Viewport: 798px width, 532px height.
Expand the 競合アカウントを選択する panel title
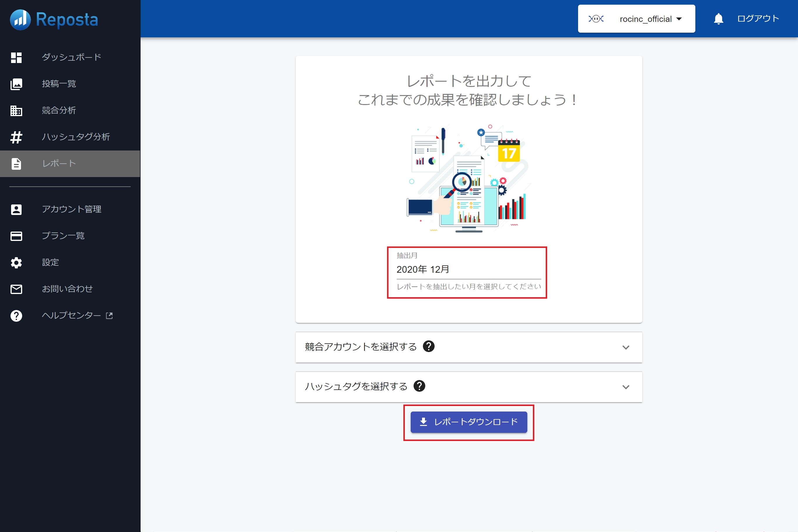(x=361, y=347)
